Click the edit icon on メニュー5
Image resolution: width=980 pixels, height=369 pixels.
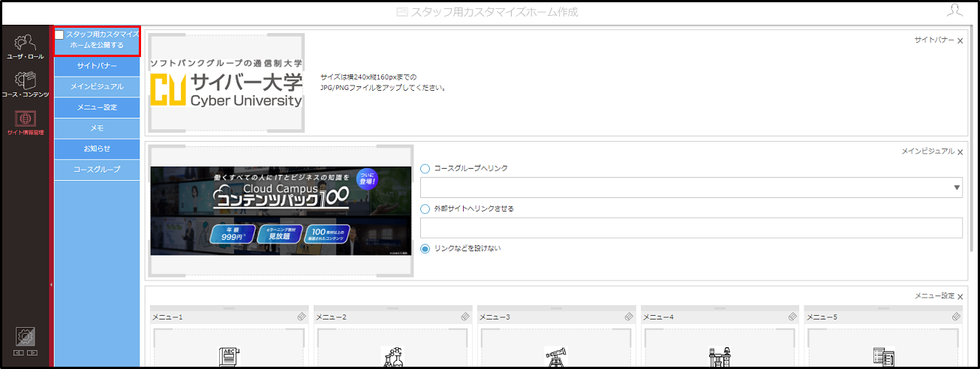(956, 317)
